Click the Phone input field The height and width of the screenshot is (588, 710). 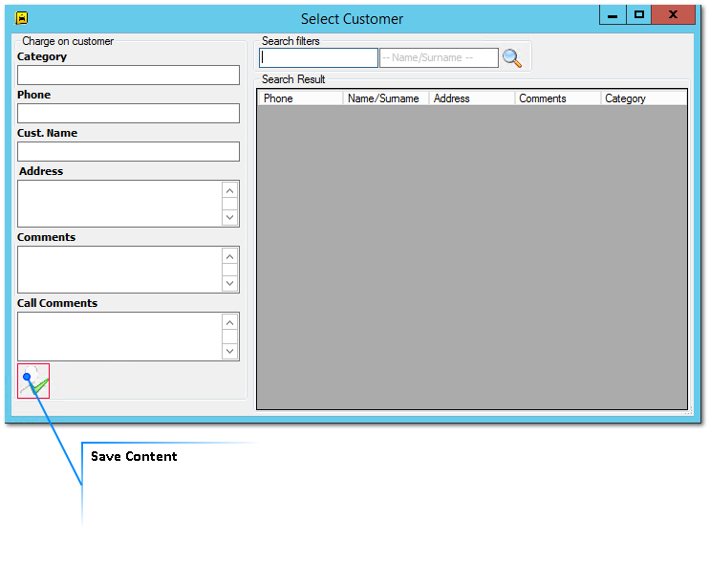128,113
